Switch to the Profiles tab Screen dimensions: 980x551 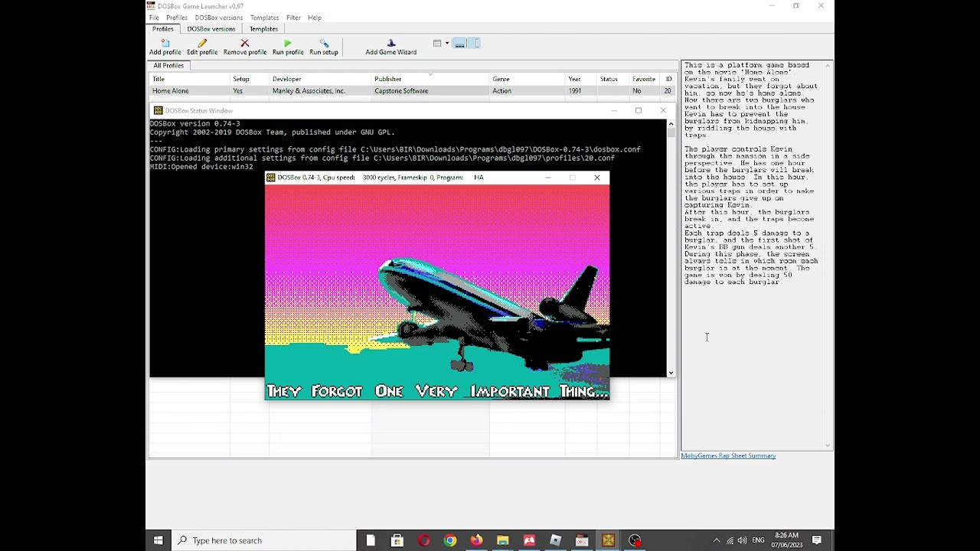162,29
